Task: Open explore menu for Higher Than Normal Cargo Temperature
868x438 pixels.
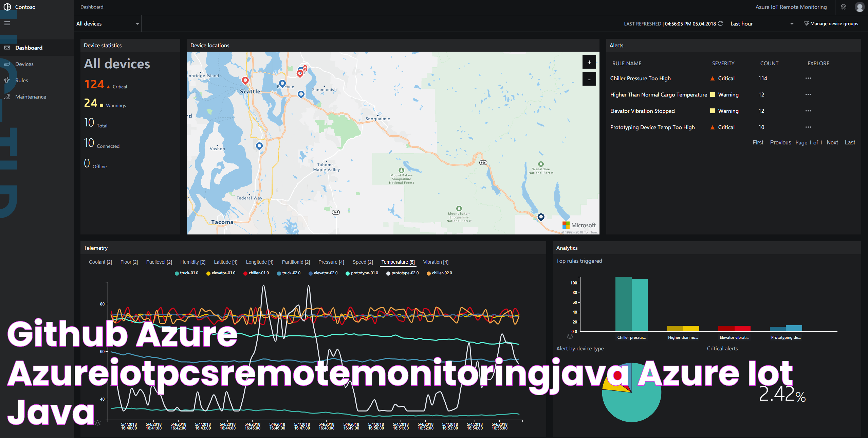Action: click(808, 94)
